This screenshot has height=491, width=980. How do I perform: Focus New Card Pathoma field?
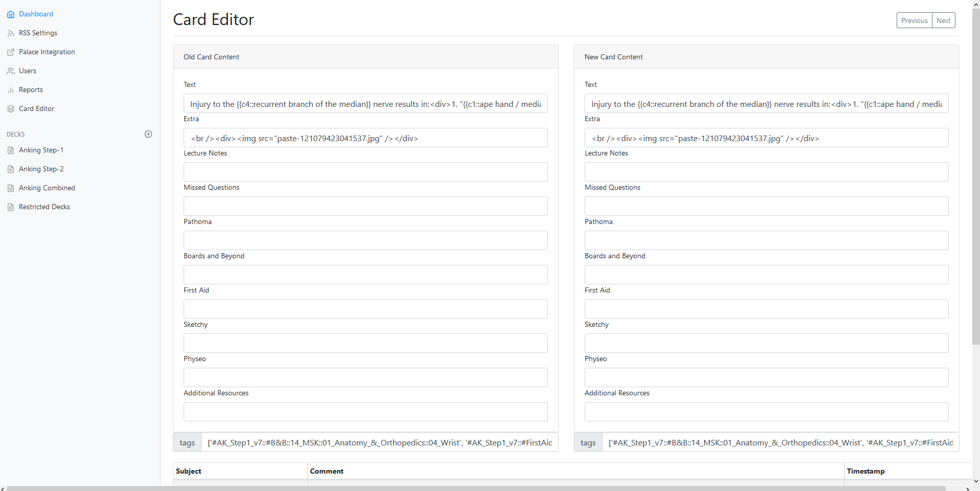[x=766, y=241]
